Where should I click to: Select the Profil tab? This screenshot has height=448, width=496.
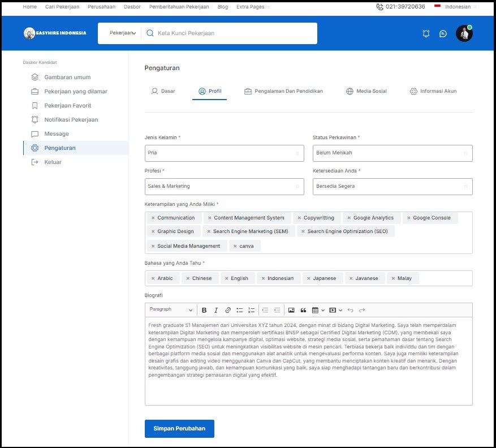click(210, 91)
